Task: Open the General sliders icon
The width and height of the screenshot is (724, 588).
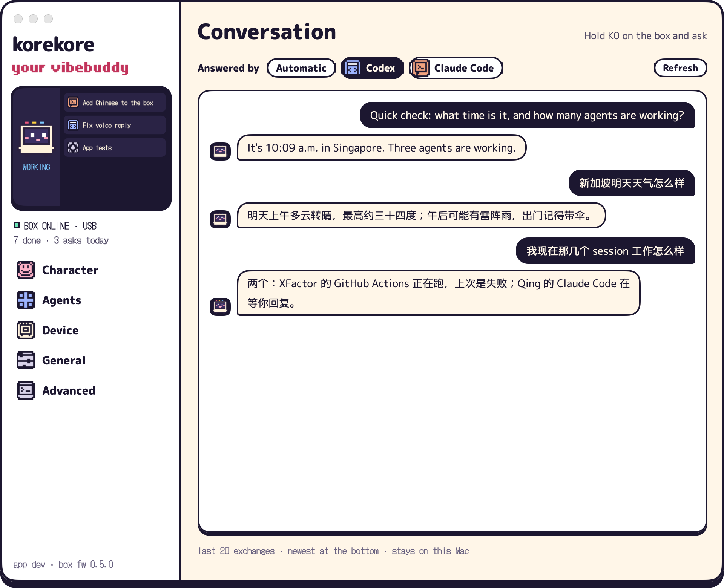Action: click(26, 360)
